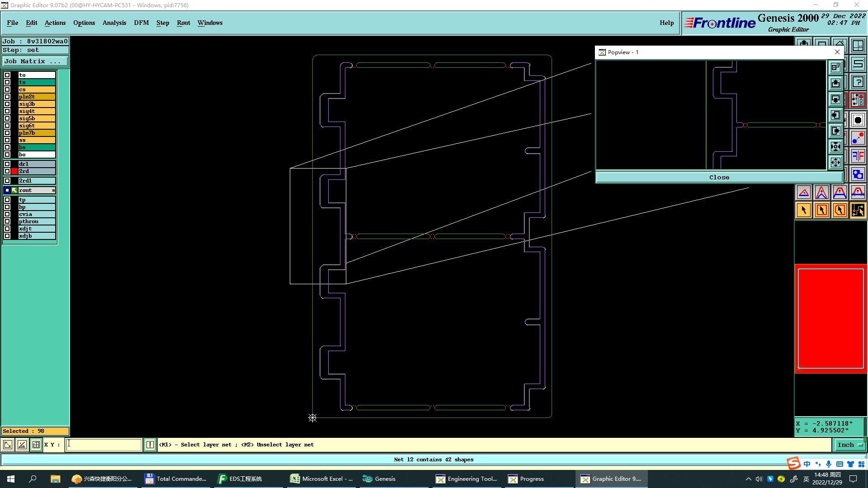
Task: Click the red color swatch for 2rd layer
Action: coord(14,171)
